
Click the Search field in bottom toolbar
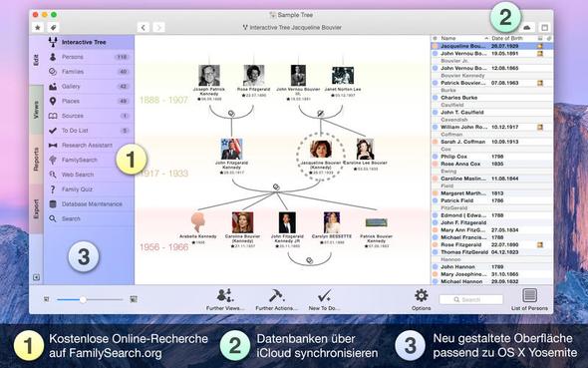pos(471,299)
